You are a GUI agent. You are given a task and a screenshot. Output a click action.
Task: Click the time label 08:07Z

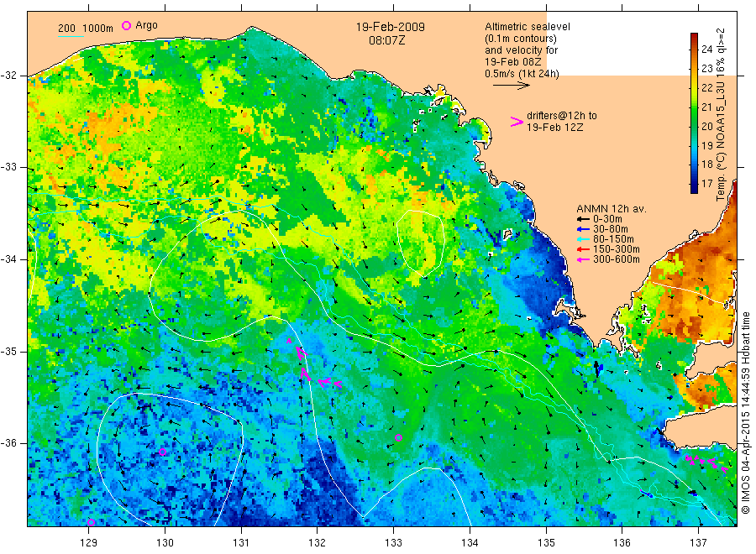pos(386,40)
